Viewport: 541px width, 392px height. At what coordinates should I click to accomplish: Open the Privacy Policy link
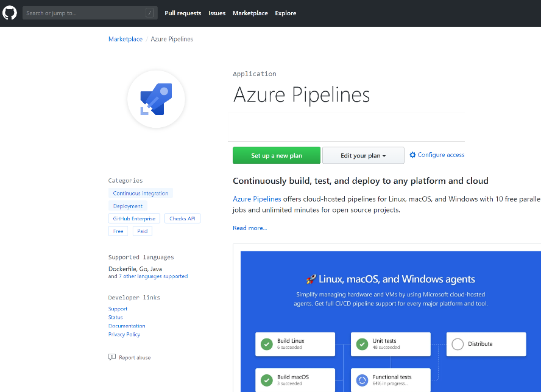124,334
